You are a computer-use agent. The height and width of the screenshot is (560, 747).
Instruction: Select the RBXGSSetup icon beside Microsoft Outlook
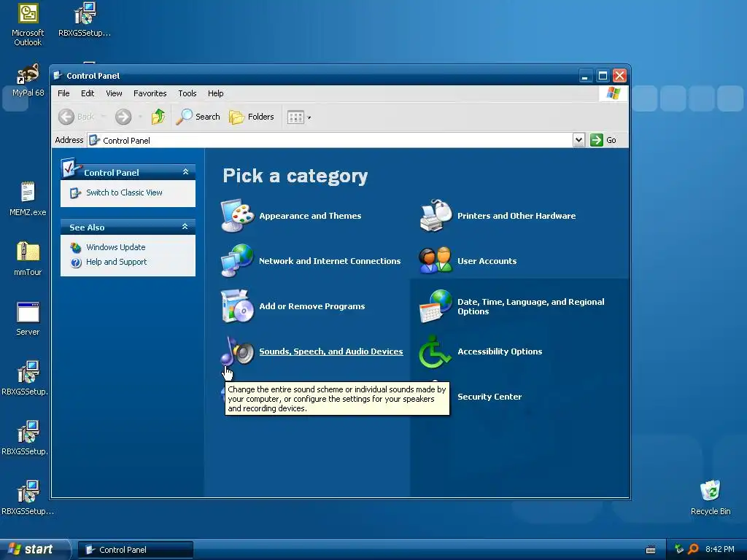click(x=85, y=20)
